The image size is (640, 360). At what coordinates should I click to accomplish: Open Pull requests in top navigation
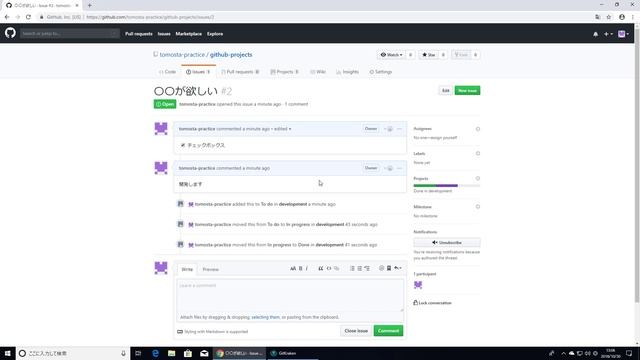click(139, 34)
